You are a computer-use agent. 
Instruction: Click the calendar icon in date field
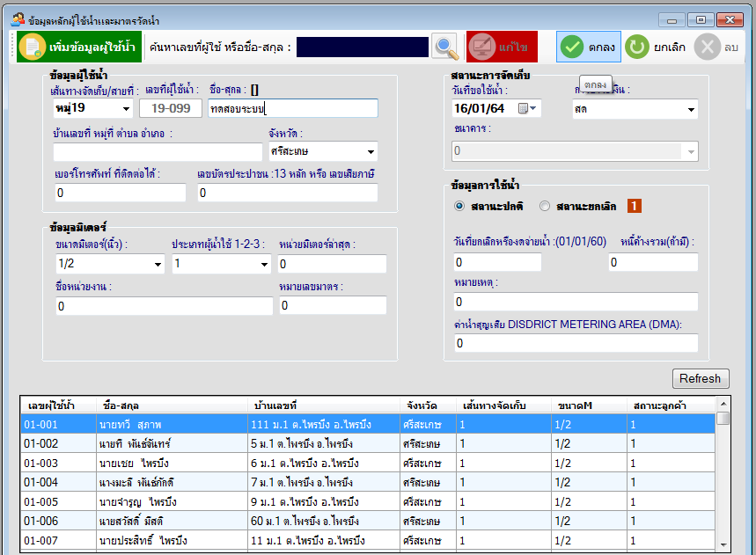coord(524,109)
